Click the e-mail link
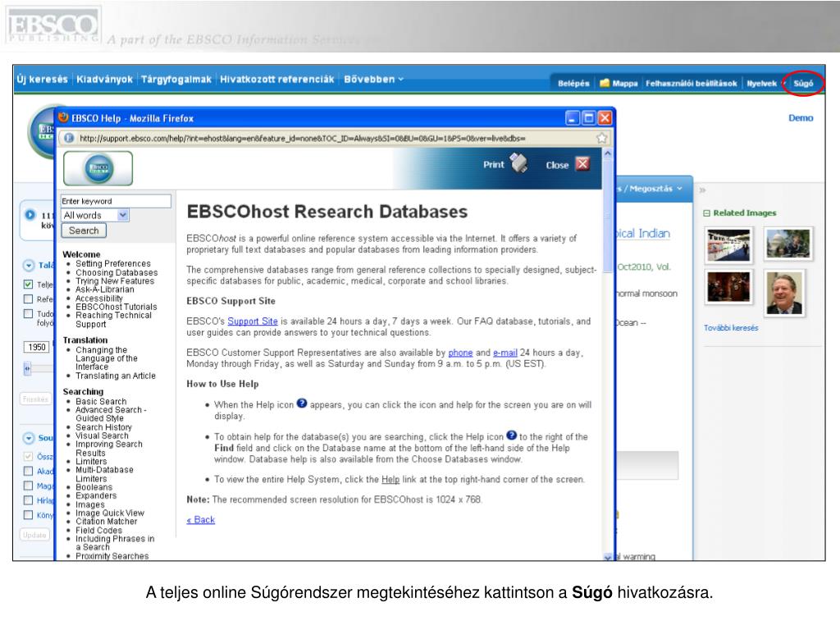This screenshot has height=630, width=840. pos(504,353)
